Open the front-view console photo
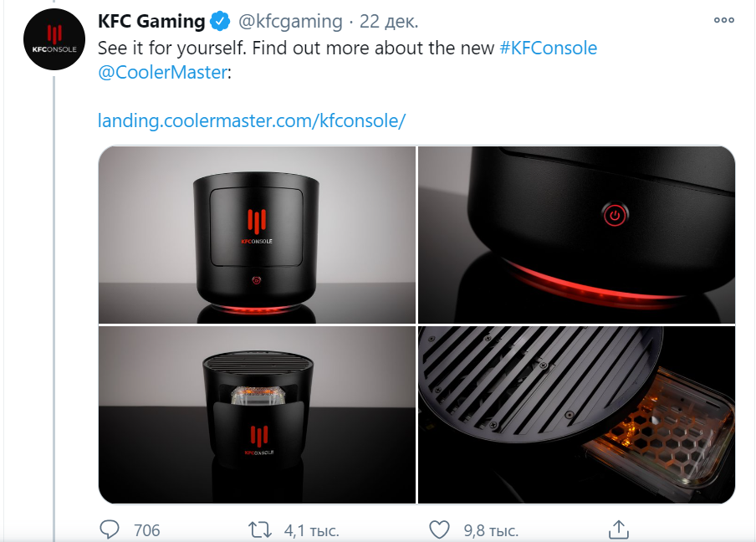 [x=257, y=235]
